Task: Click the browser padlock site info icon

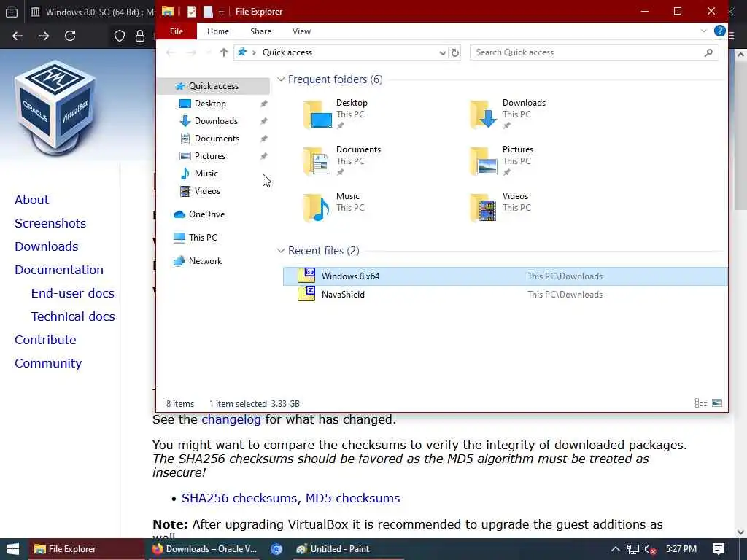Action: point(139,36)
